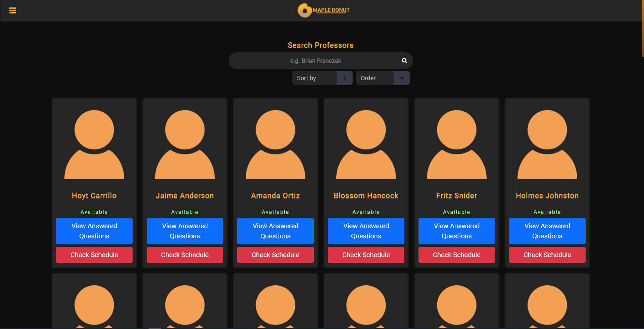Click Available status under Fritz Snider
This screenshot has height=329, width=644.
pyautogui.click(x=457, y=212)
